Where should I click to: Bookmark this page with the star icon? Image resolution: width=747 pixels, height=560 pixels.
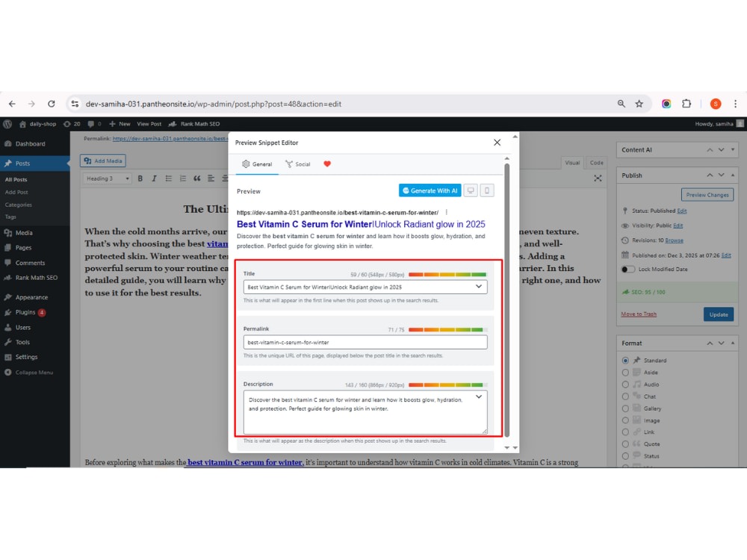(639, 104)
